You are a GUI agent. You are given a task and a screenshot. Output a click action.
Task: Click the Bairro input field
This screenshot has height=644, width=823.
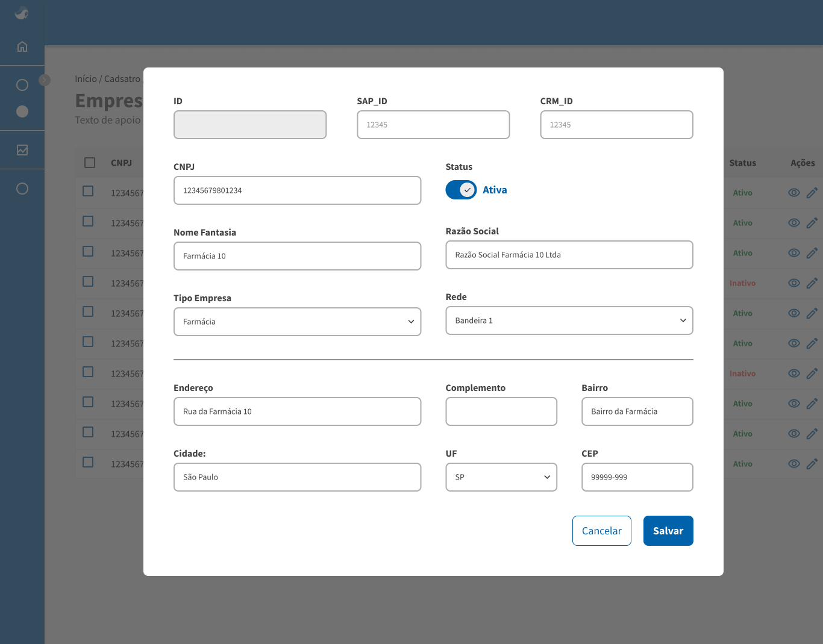pos(637,411)
